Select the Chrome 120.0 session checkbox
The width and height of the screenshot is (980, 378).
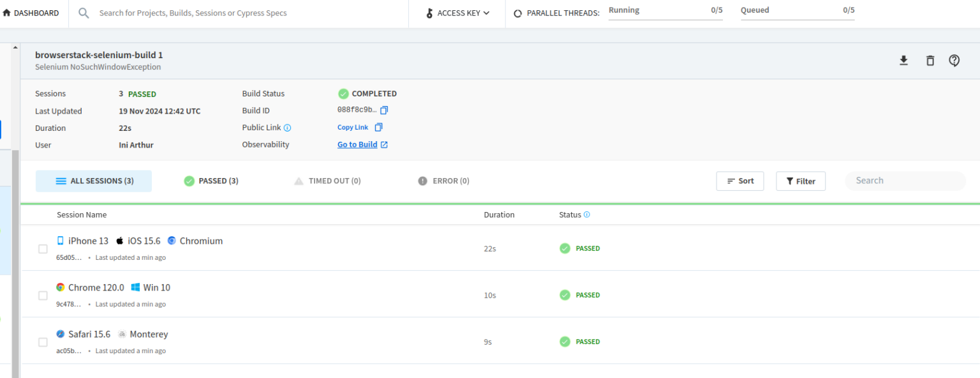pyautogui.click(x=43, y=295)
